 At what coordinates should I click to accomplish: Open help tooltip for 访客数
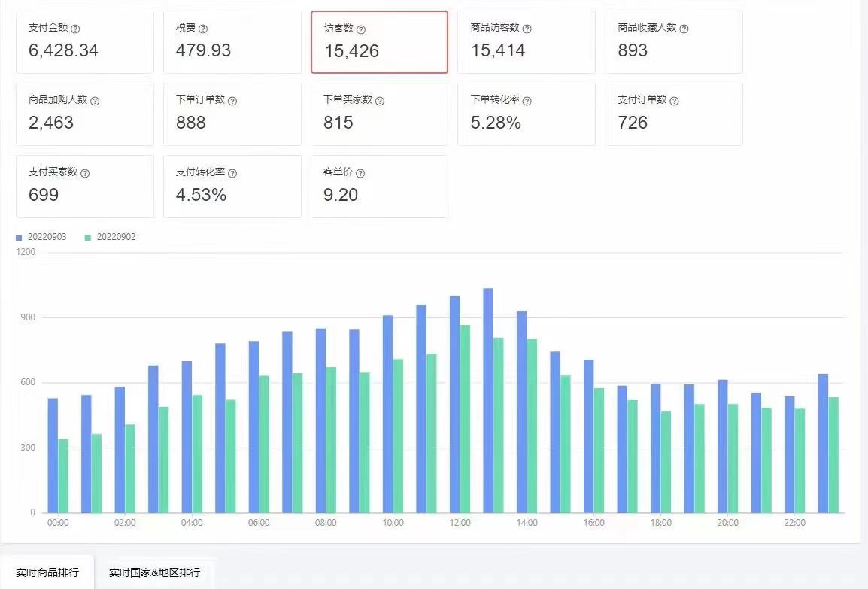pos(361,29)
